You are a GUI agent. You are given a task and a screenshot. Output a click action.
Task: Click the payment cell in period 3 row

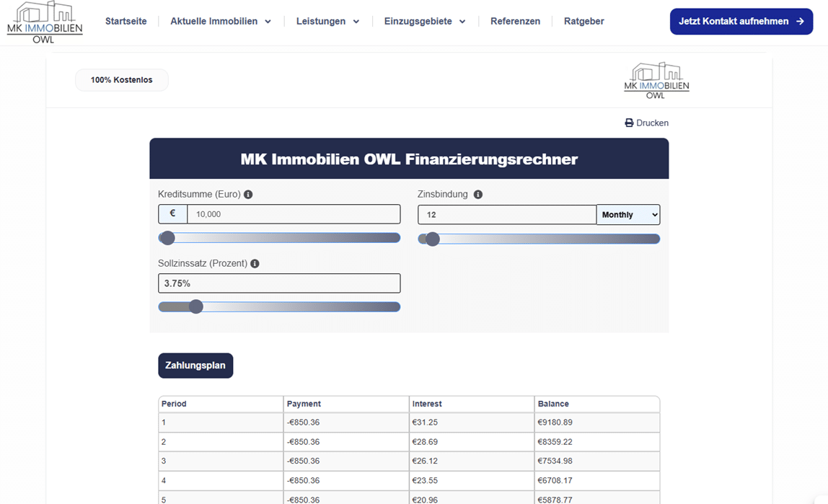pos(346,461)
